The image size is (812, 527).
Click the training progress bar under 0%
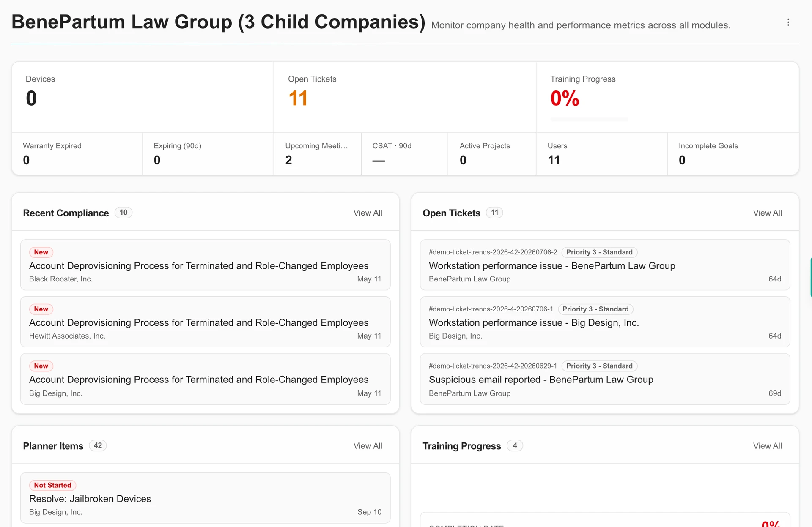pos(589,120)
